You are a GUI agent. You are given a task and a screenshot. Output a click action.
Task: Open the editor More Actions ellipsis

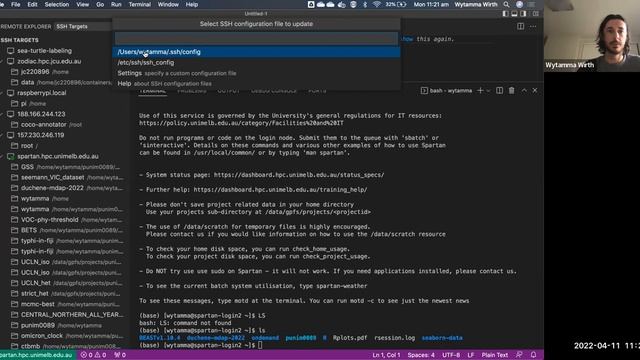(x=533, y=26)
